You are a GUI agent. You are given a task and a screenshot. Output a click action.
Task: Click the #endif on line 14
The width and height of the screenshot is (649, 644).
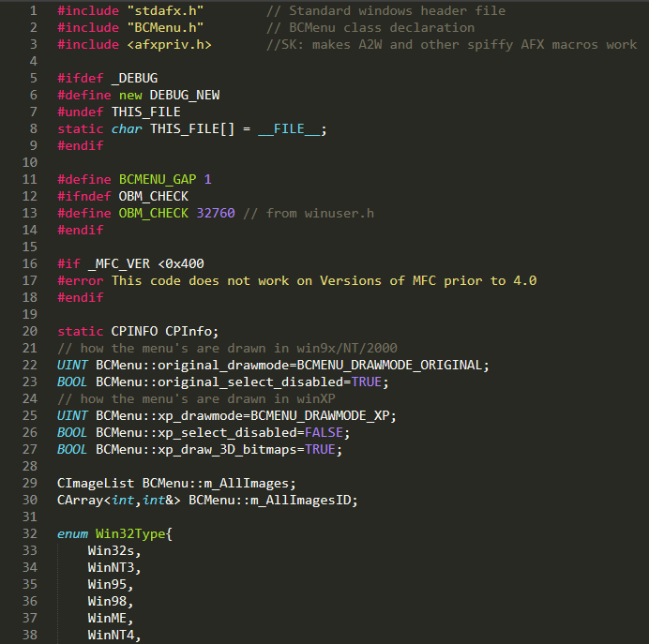[x=81, y=231]
